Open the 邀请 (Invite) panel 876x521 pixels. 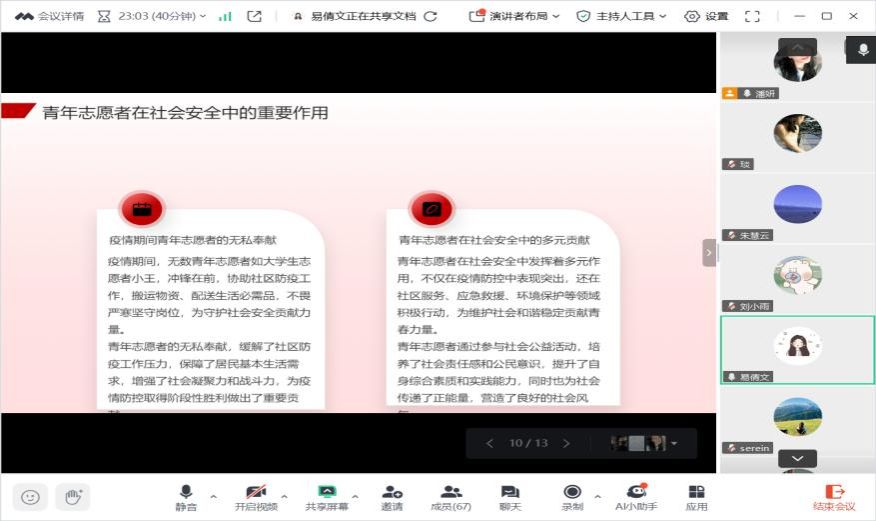coord(391,497)
